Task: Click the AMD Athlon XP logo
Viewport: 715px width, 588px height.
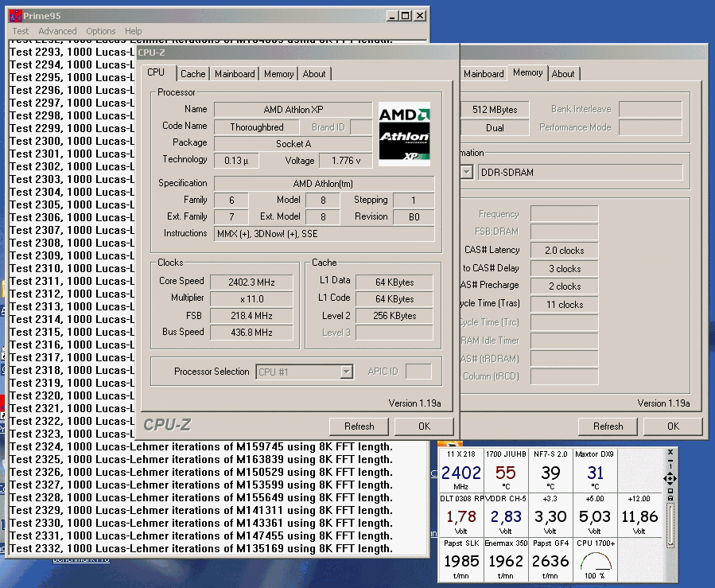Action: pos(405,134)
